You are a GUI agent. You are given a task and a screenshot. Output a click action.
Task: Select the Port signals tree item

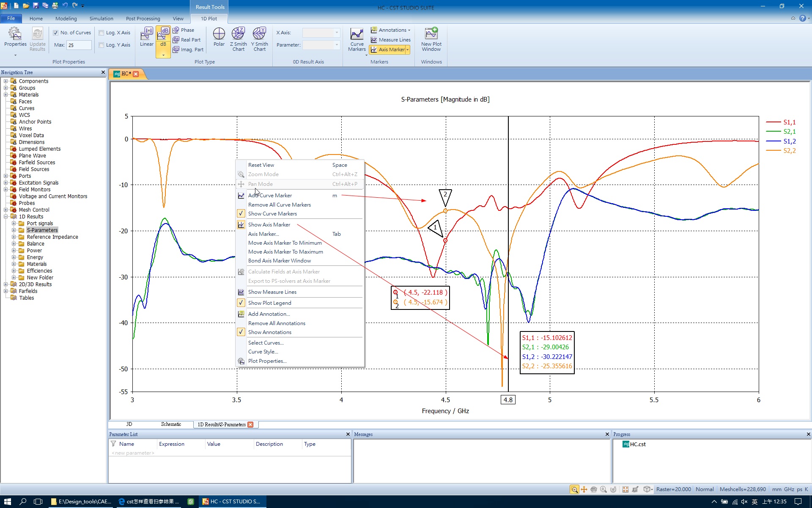click(x=40, y=224)
